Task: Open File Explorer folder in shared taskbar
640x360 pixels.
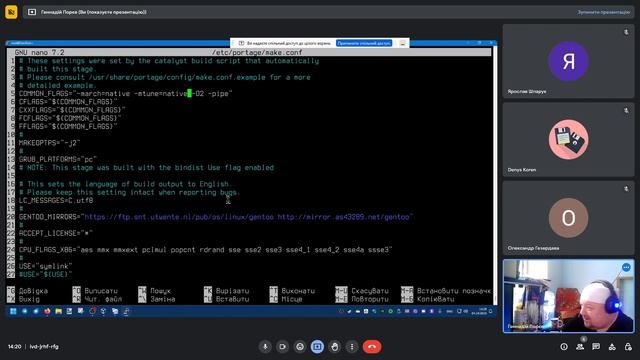Action: (58, 311)
